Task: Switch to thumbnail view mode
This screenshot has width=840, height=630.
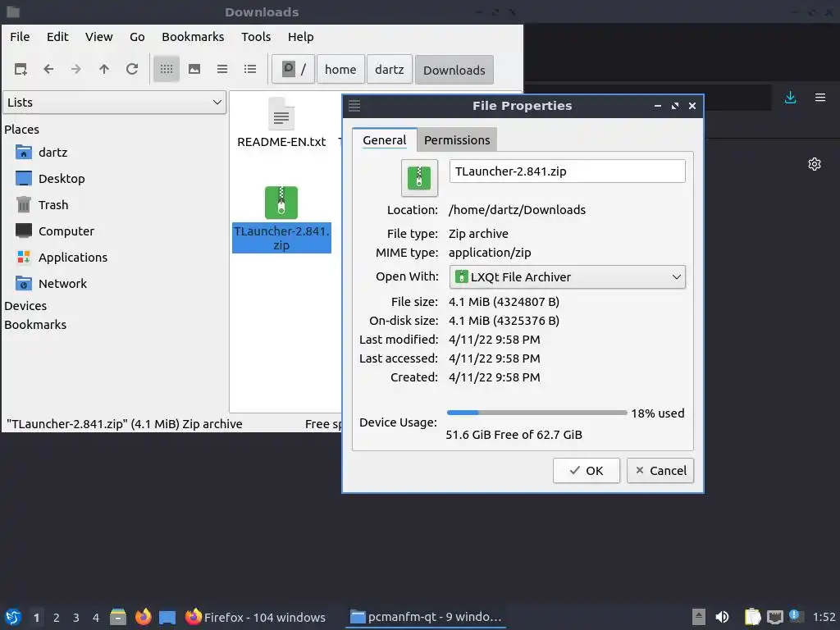Action: tap(194, 69)
